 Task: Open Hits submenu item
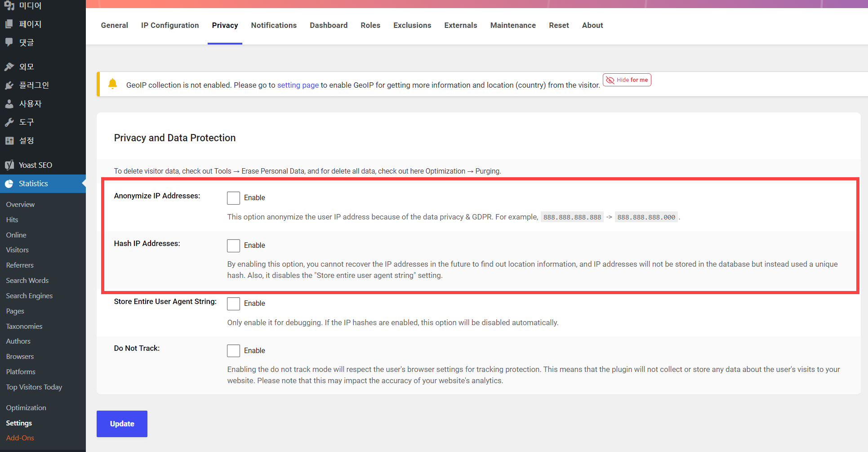click(12, 219)
